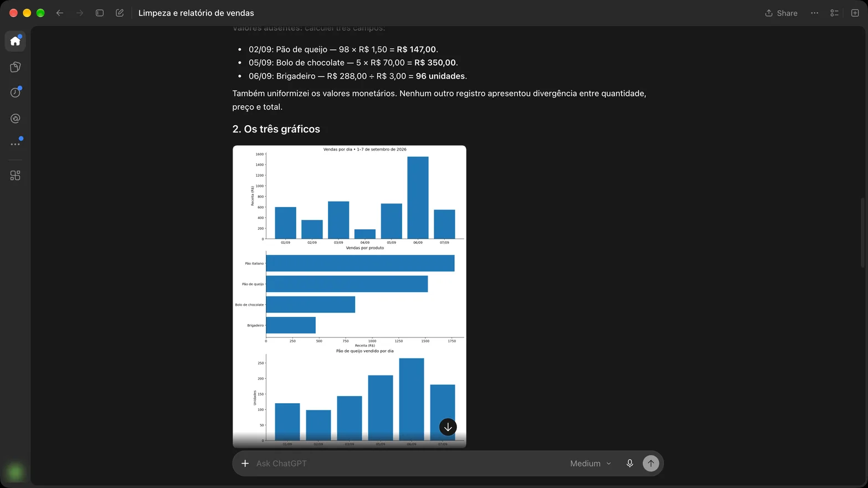Click heading '2. Os três gráficos'
This screenshot has height=488, width=868.
[x=276, y=129]
